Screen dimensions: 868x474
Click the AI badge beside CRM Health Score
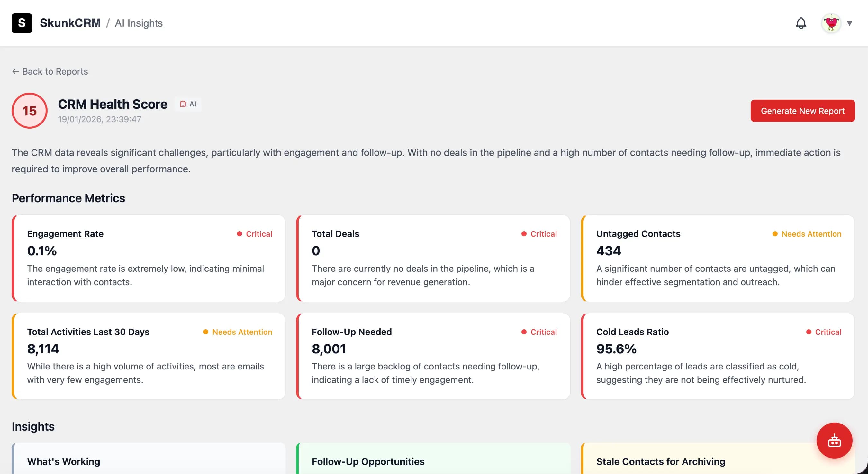point(188,104)
